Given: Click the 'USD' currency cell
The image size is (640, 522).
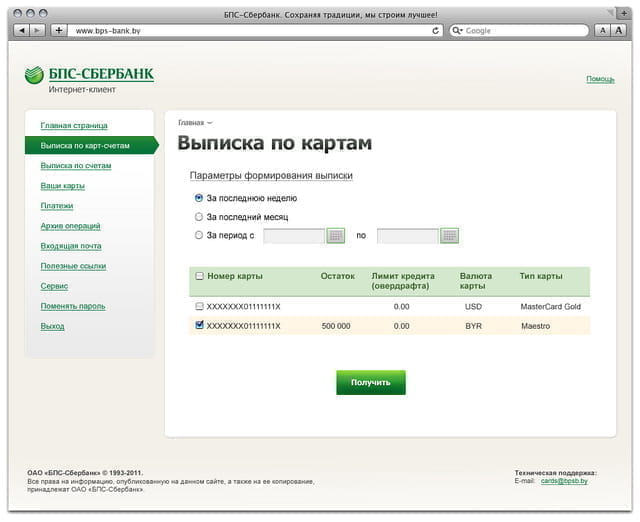Looking at the screenshot, I should tap(473, 307).
